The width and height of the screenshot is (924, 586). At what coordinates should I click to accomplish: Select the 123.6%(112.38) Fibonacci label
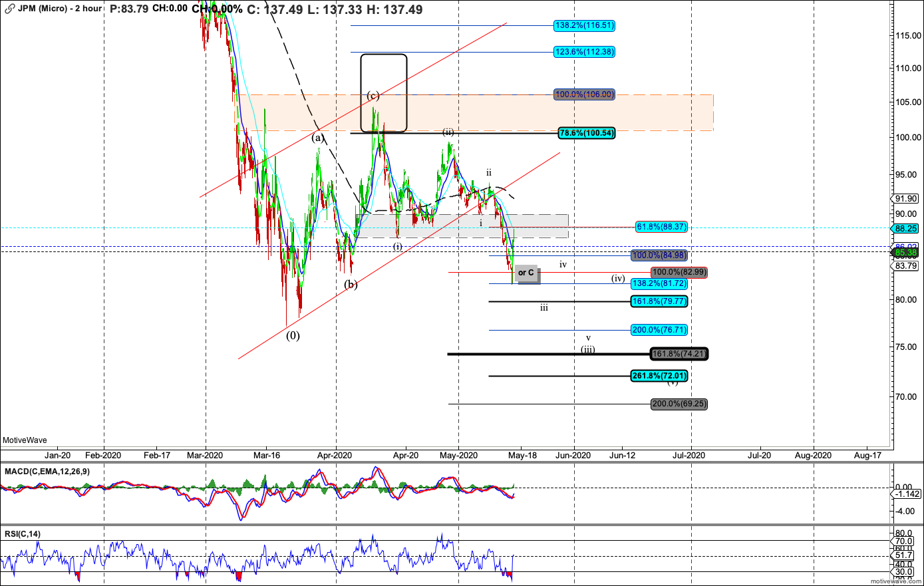point(584,51)
